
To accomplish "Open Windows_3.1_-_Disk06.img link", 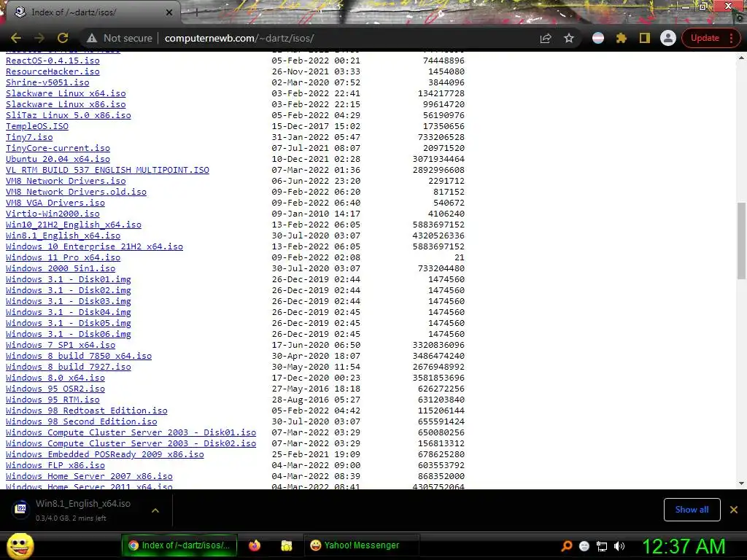I will point(69,334).
